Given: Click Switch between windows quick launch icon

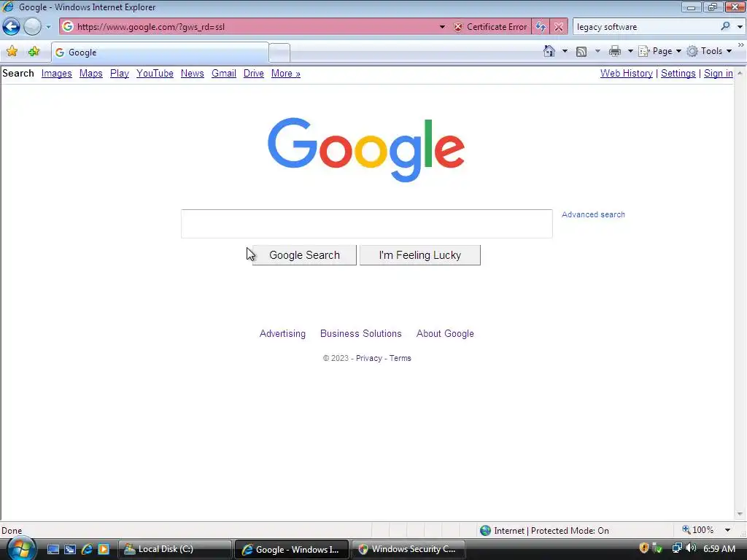Looking at the screenshot, I should 70,550.
